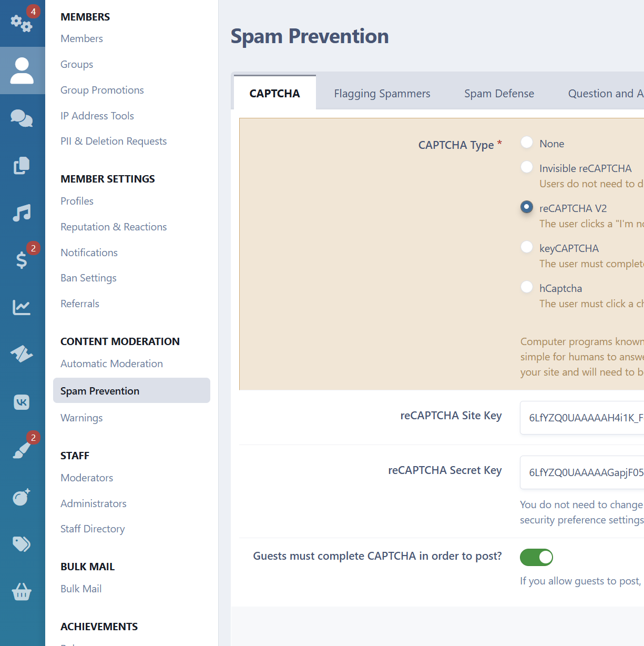The height and width of the screenshot is (646, 644).
Task: Switch to the Flagging Spammers tab
Action: [382, 94]
